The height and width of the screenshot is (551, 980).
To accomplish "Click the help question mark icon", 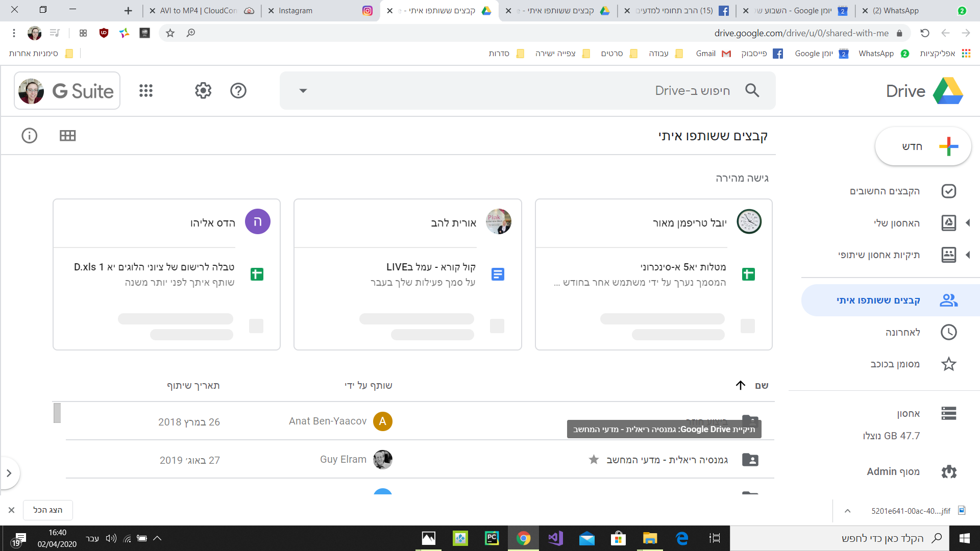I will pyautogui.click(x=238, y=91).
